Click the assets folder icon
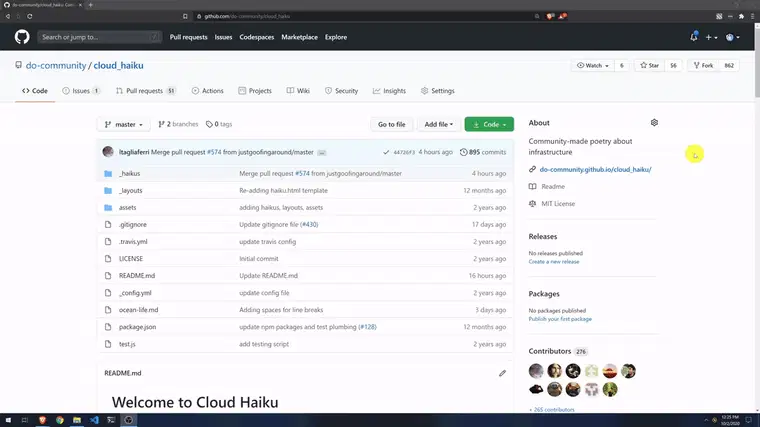The height and width of the screenshot is (427, 760). coord(108,207)
